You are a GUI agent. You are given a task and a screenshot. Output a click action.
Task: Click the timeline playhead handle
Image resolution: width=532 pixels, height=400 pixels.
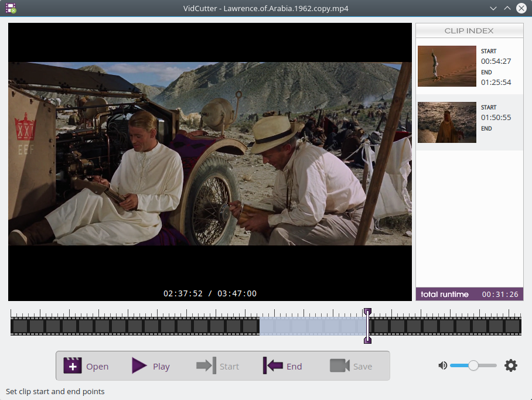[367, 326]
